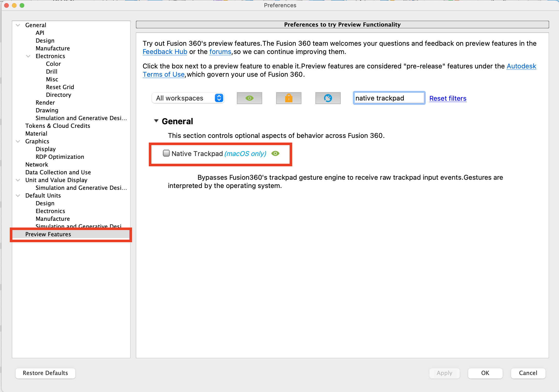The width and height of the screenshot is (559, 392).
Task: Click the green eye icon beside Native Trackpad
Action: point(275,154)
